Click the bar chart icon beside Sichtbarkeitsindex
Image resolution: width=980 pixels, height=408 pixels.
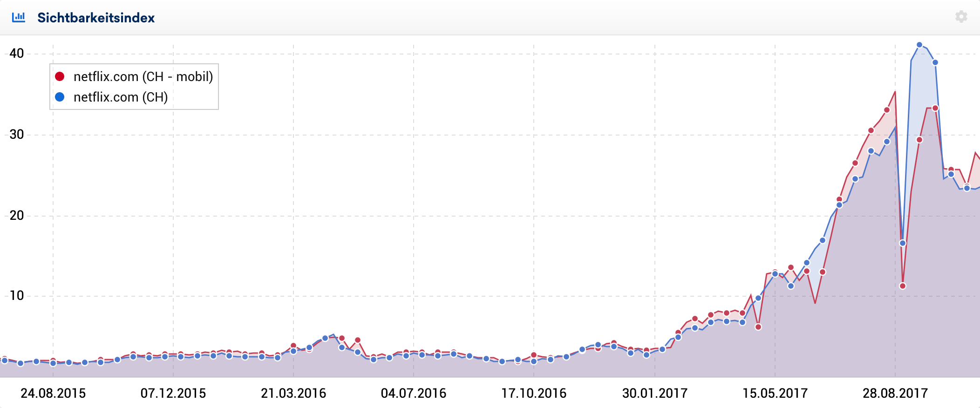[19, 18]
